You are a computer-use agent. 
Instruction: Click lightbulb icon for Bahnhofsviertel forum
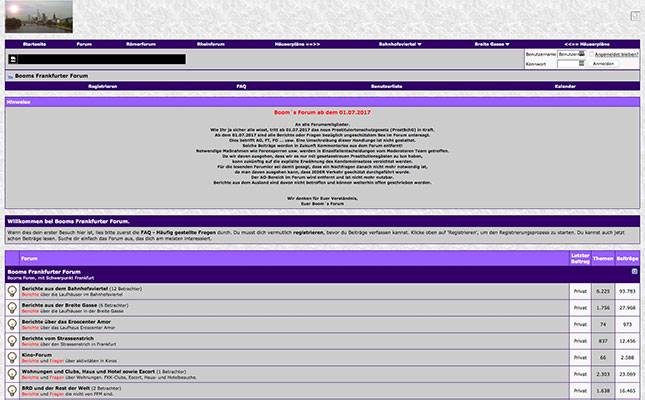[x=12, y=291]
